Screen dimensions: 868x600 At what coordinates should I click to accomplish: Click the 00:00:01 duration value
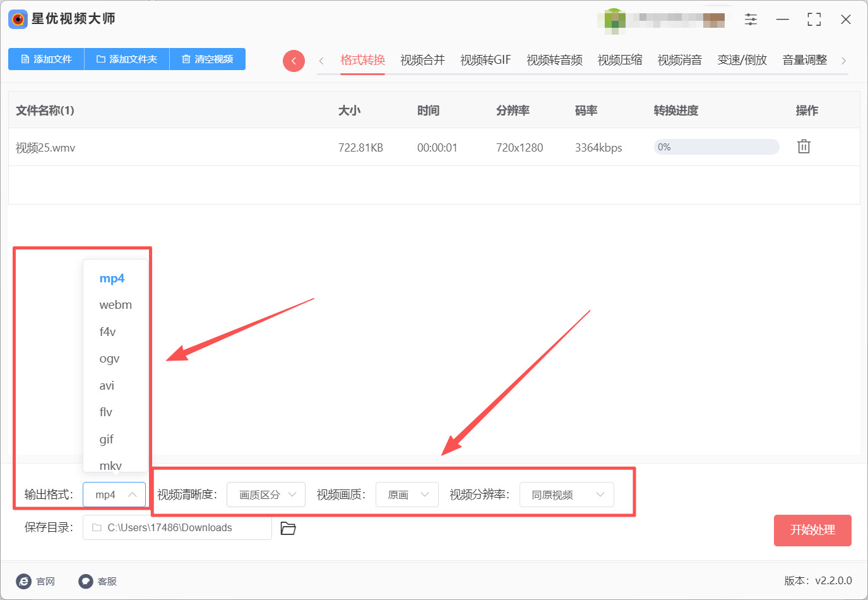coord(437,148)
